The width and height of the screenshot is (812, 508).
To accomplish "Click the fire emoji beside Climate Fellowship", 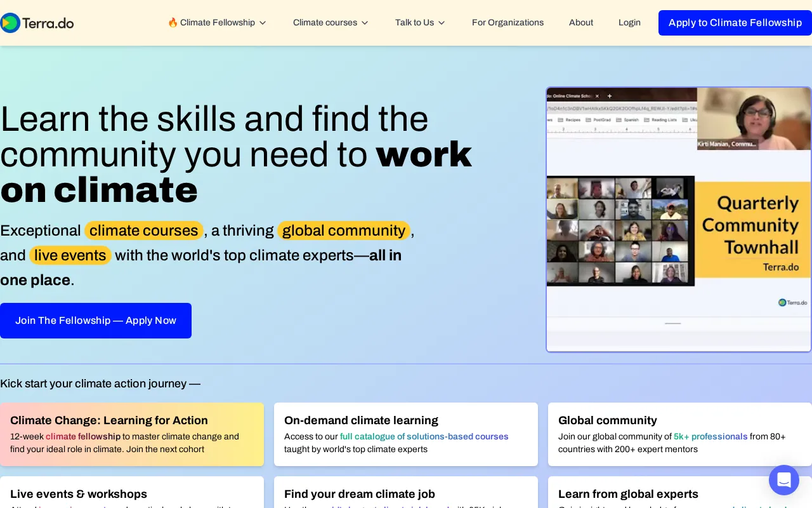I will (173, 23).
